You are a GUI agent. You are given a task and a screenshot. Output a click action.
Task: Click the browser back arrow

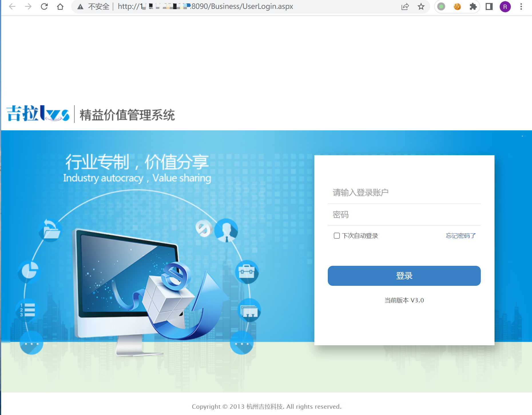(x=12, y=7)
